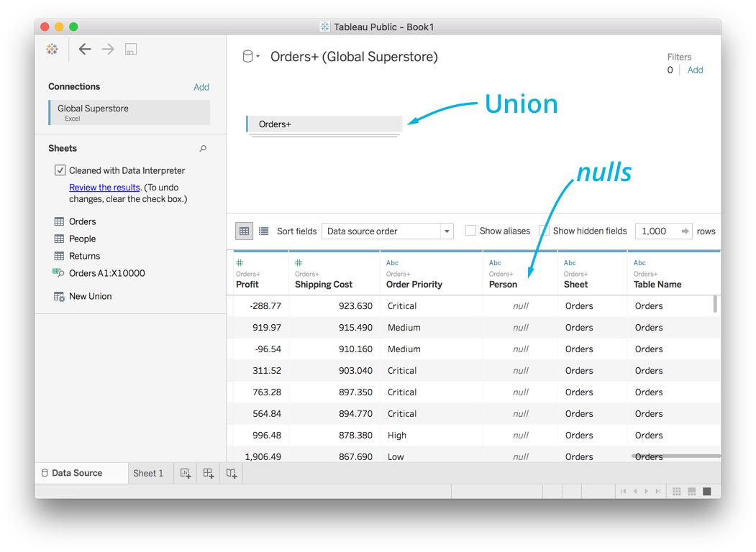Search sheets with magnifier icon

click(x=203, y=149)
